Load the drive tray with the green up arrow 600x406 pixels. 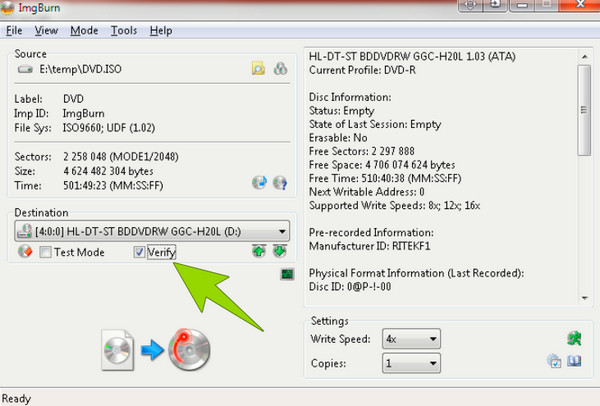259,251
